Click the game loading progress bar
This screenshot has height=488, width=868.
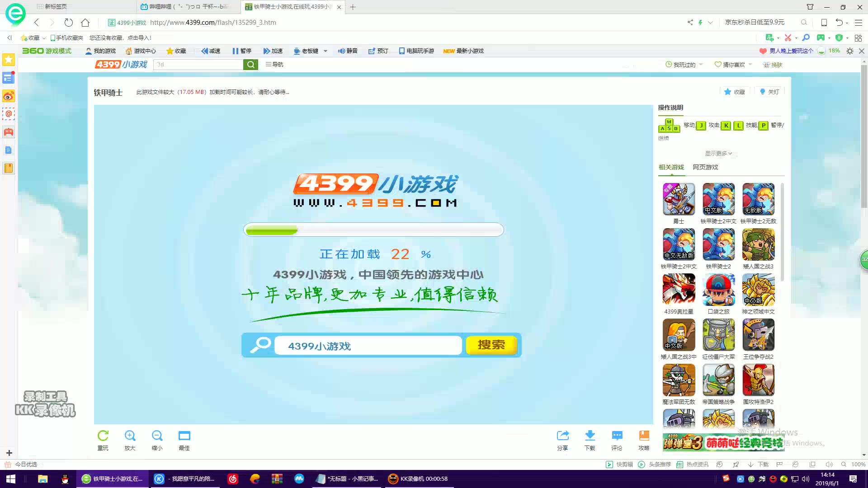tap(373, 230)
